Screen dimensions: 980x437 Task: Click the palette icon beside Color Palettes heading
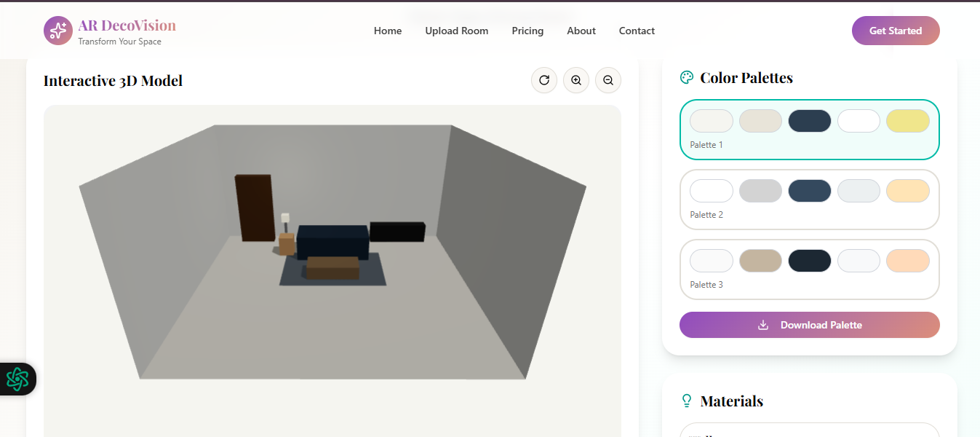[685, 76]
